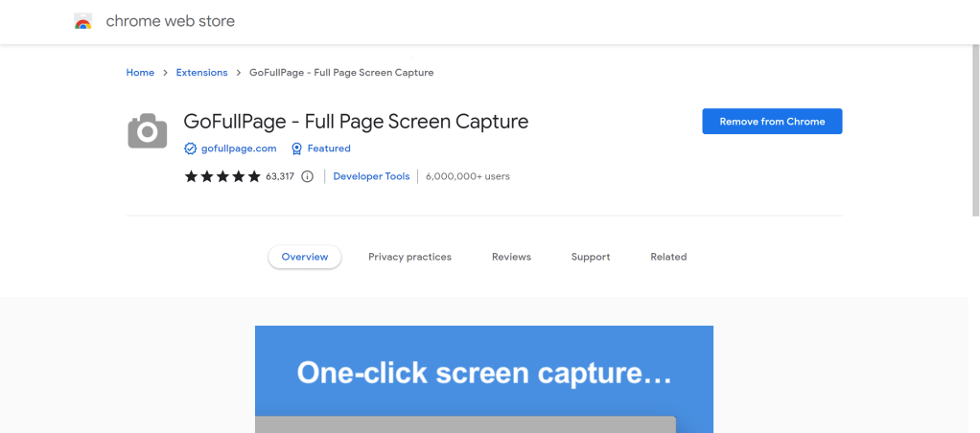
Task: Click the GoFullPage camera extension icon
Action: 147,131
